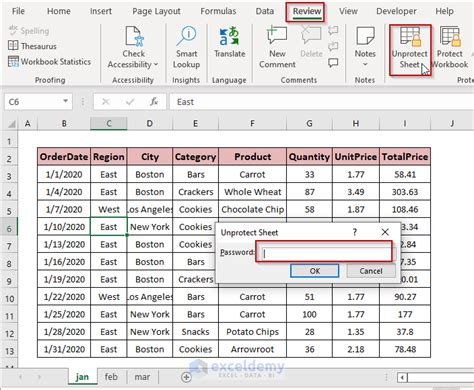
Task: Click the TotalPrice header cell
Action: (405, 157)
